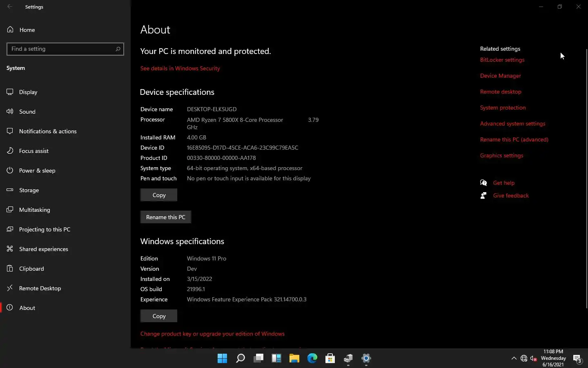Image resolution: width=588 pixels, height=368 pixels.
Task: Select the OS build value 21996.1
Action: [x=196, y=289]
